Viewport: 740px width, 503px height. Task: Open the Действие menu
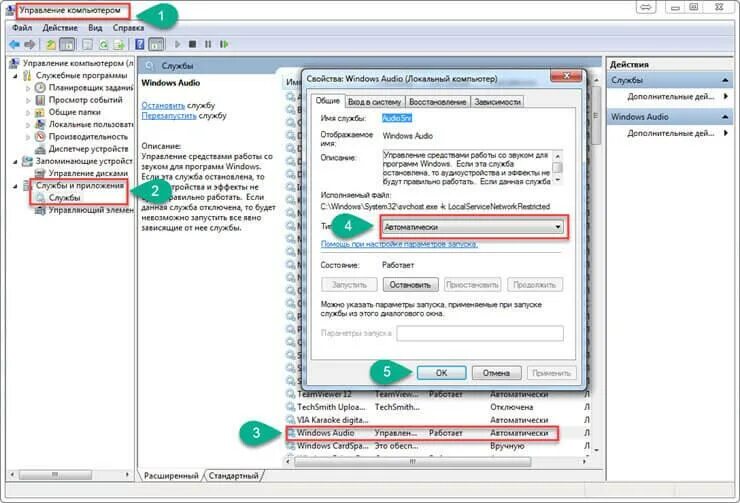click(x=60, y=28)
